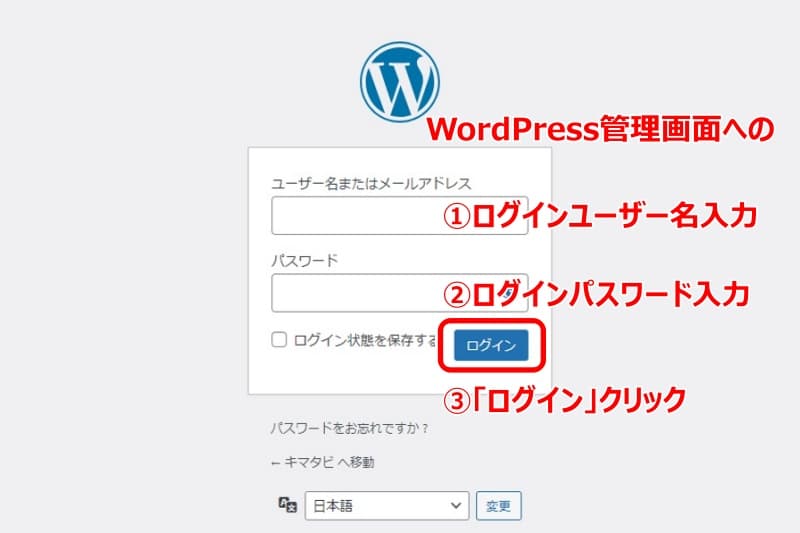
Task: Follow the ← キマタビ へ移動 link
Action: (x=322, y=463)
